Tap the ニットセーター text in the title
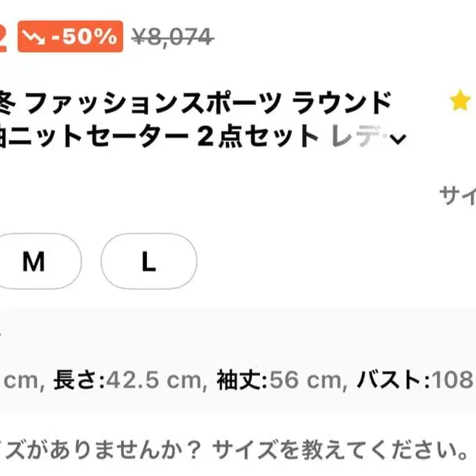476x476 pixels. (93, 136)
